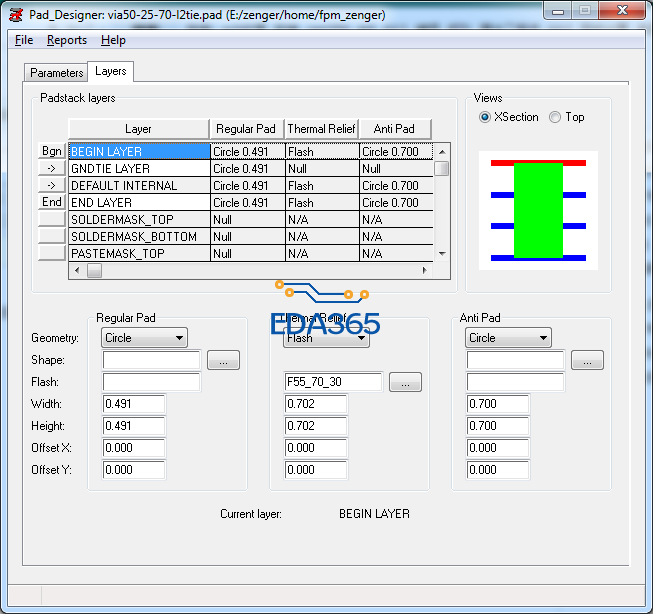Click the Regular Pad Width field
The image size is (653, 614).
click(x=134, y=404)
